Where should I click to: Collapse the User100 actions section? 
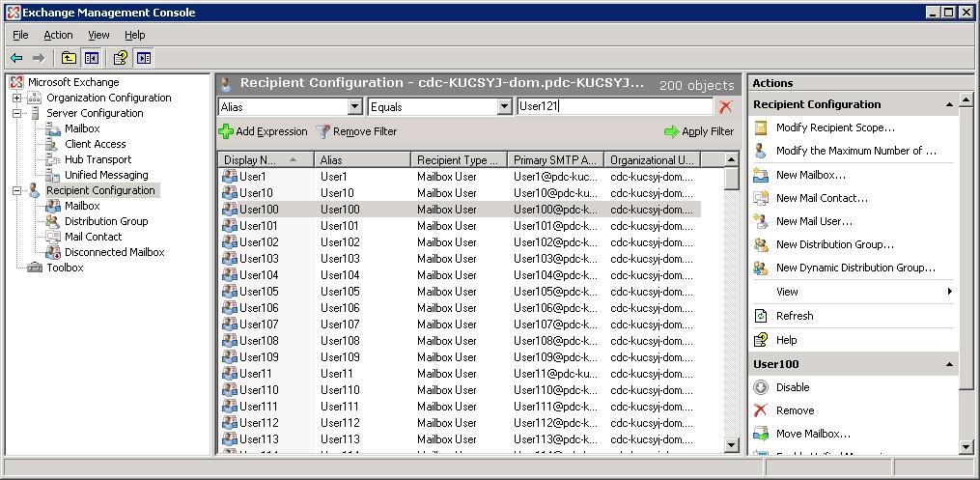(x=949, y=364)
